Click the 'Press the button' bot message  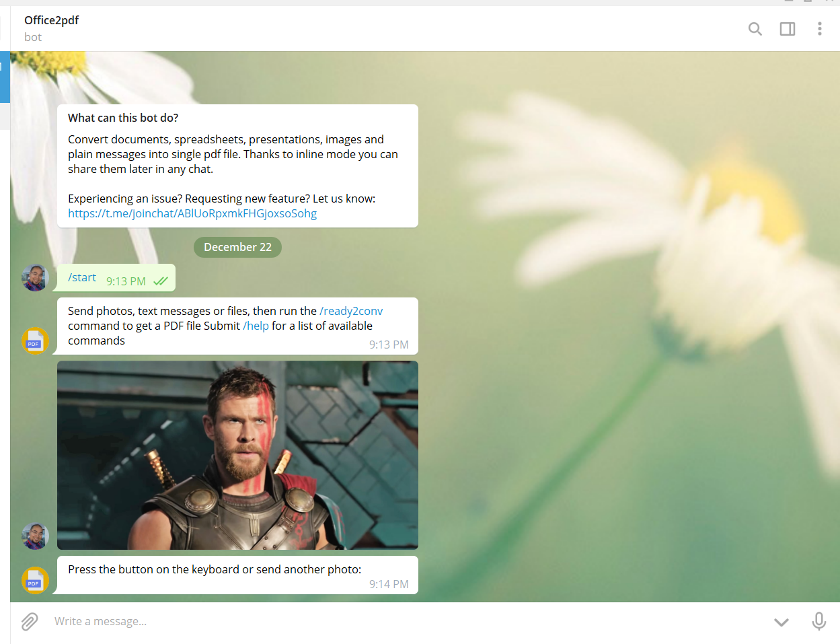tap(215, 569)
